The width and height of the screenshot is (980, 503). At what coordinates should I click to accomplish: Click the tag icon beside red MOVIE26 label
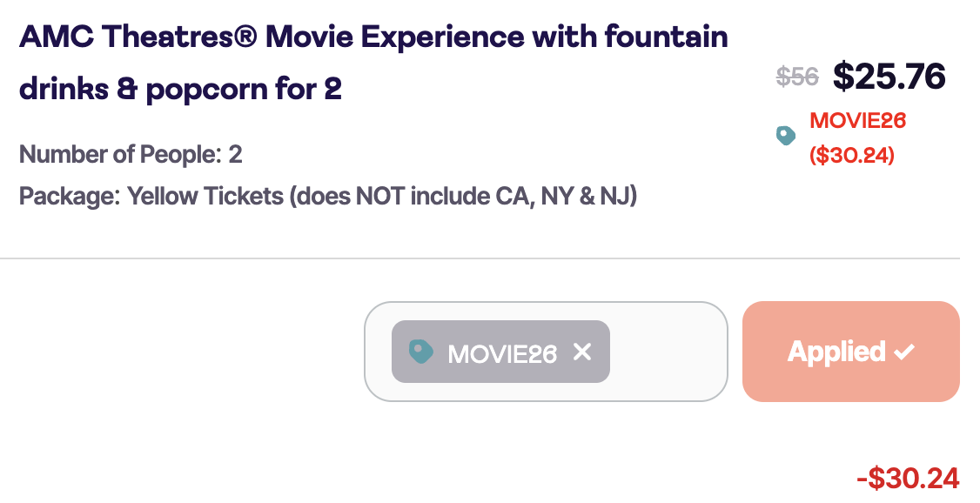tap(786, 136)
